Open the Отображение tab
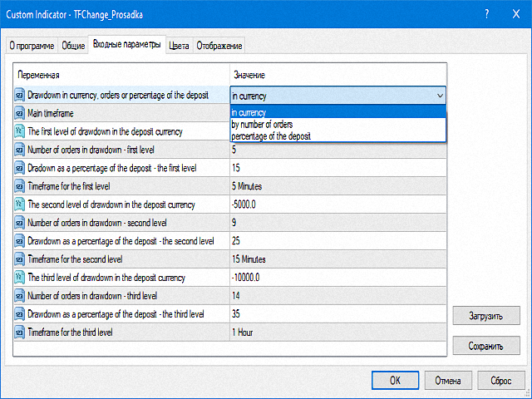Viewport: 532px width, 399px height. (x=219, y=46)
